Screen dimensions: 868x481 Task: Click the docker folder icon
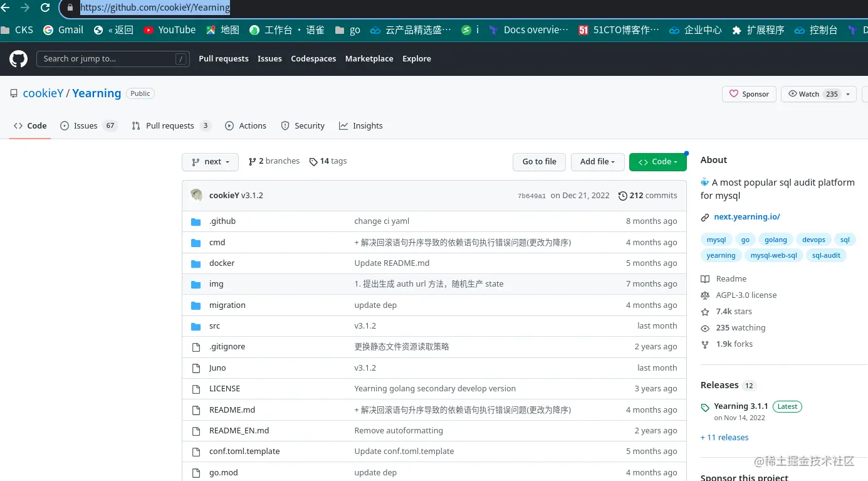click(196, 263)
